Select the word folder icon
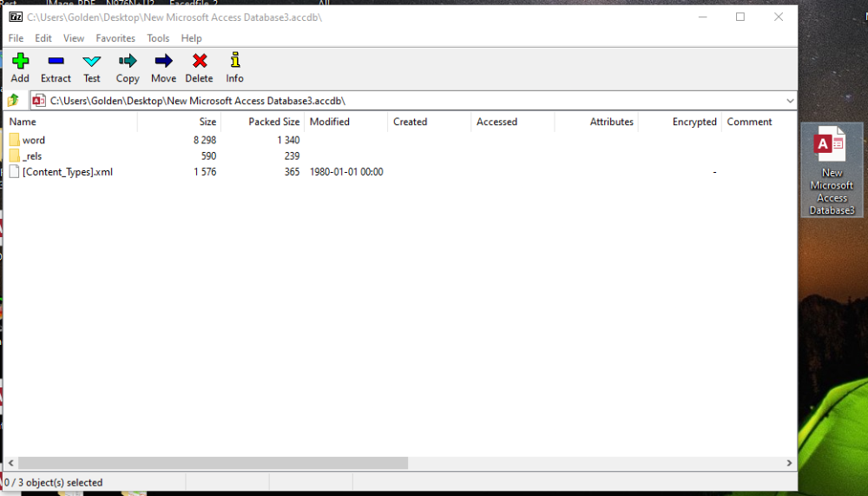 pyautogui.click(x=15, y=140)
